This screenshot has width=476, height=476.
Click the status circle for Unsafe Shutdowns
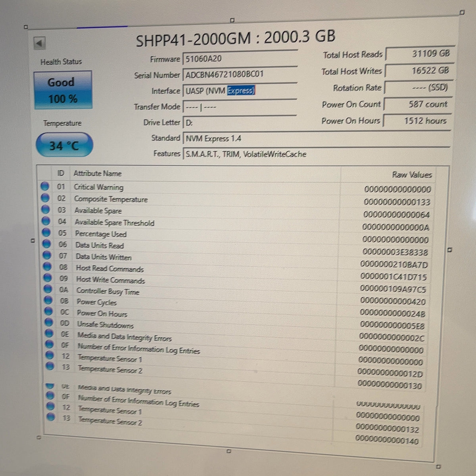tap(49, 322)
